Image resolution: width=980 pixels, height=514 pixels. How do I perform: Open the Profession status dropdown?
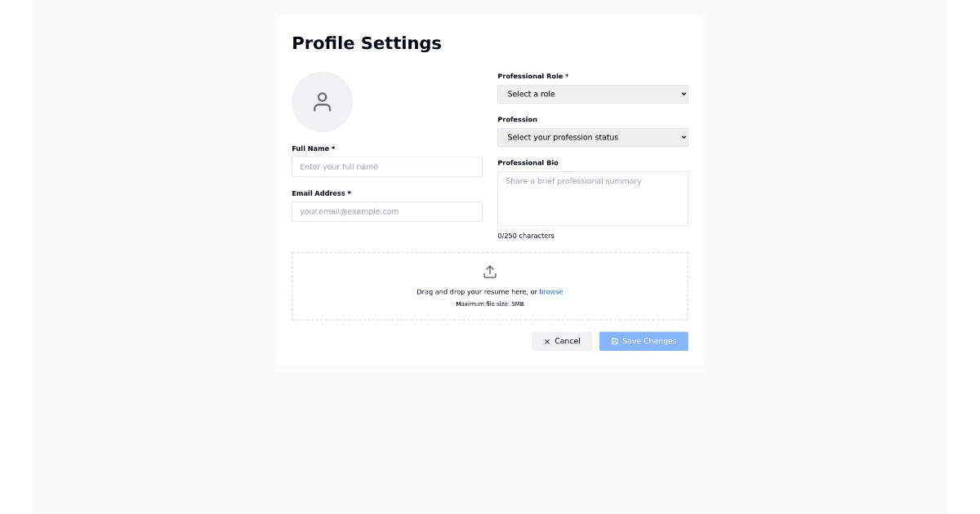tap(592, 137)
